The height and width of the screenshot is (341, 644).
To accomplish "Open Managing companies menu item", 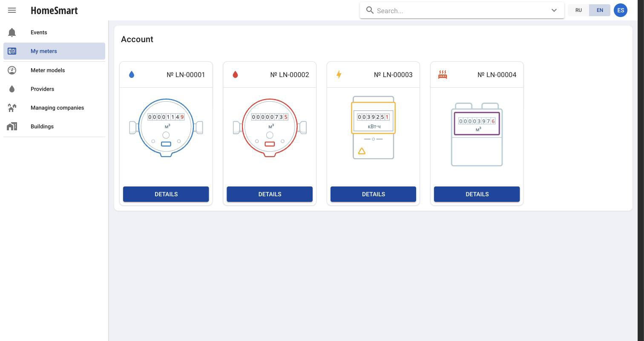I will pos(54,108).
